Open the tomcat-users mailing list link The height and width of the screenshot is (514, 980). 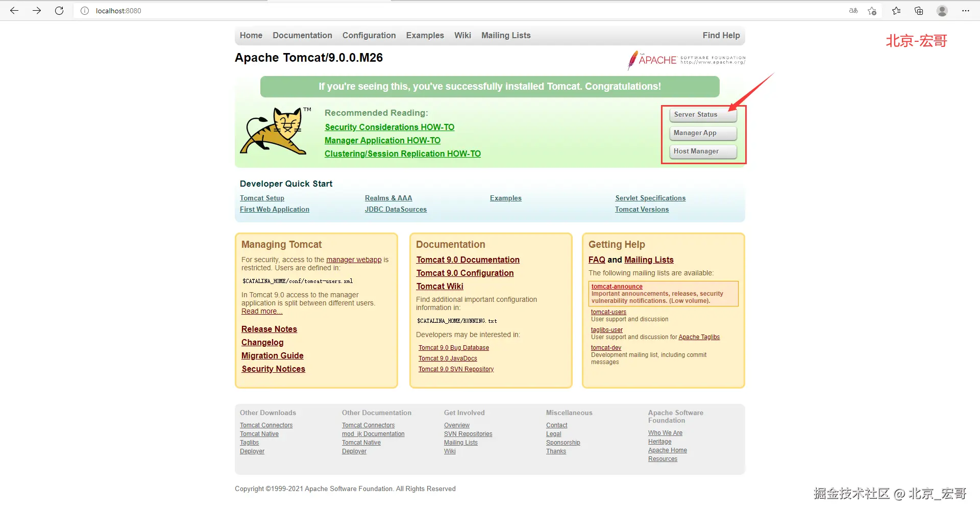pos(608,312)
